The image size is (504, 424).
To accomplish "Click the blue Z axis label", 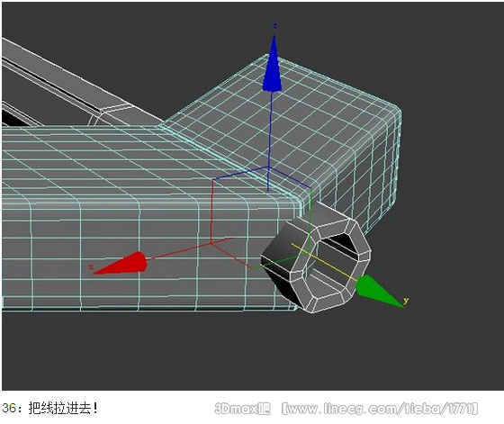I will (274, 25).
